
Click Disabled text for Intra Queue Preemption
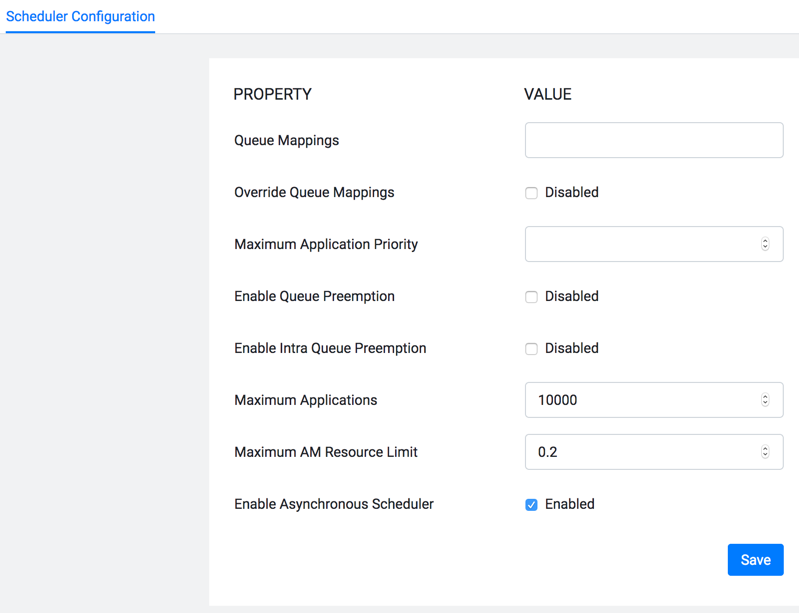571,349
